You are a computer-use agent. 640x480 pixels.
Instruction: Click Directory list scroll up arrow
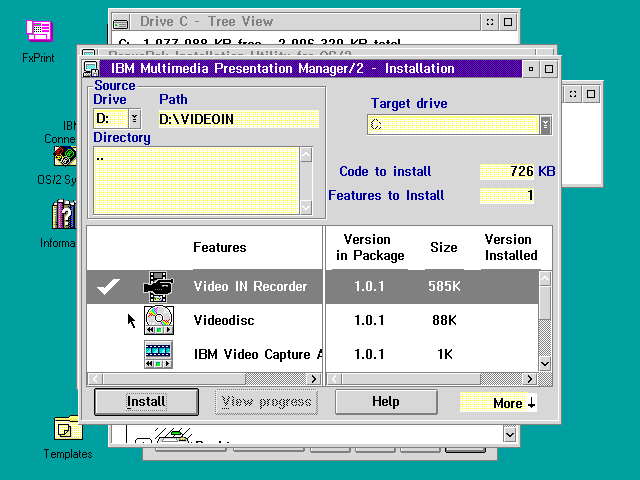coord(306,155)
